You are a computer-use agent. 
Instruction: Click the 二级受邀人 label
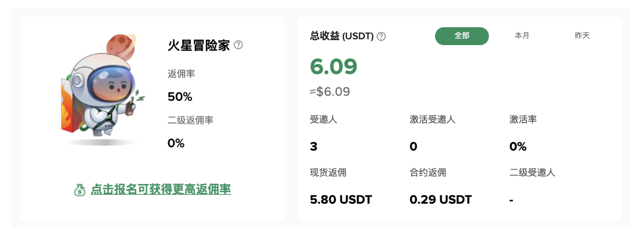click(533, 173)
